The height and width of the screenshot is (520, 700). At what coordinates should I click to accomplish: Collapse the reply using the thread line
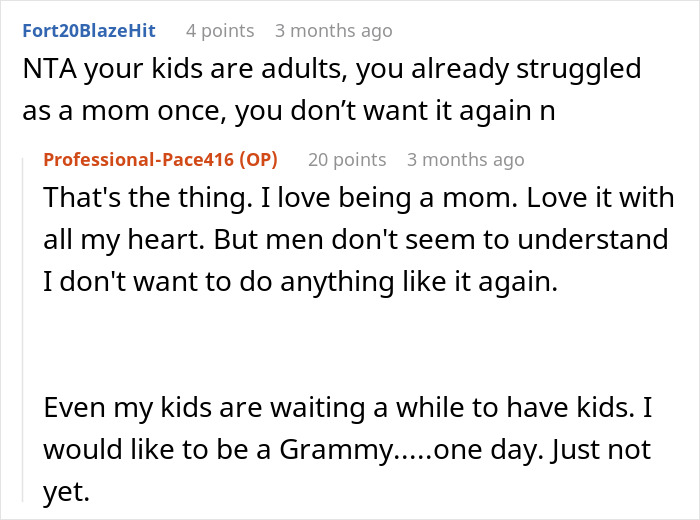click(x=26, y=330)
